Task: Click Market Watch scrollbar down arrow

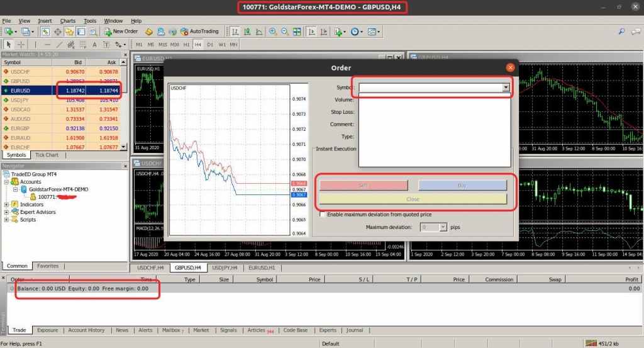Action: point(124,147)
